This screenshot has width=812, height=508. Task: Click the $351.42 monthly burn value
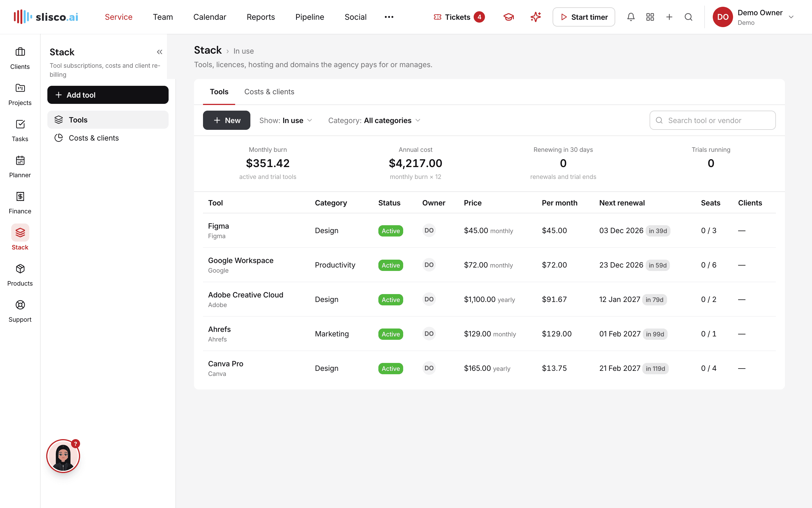point(268,163)
